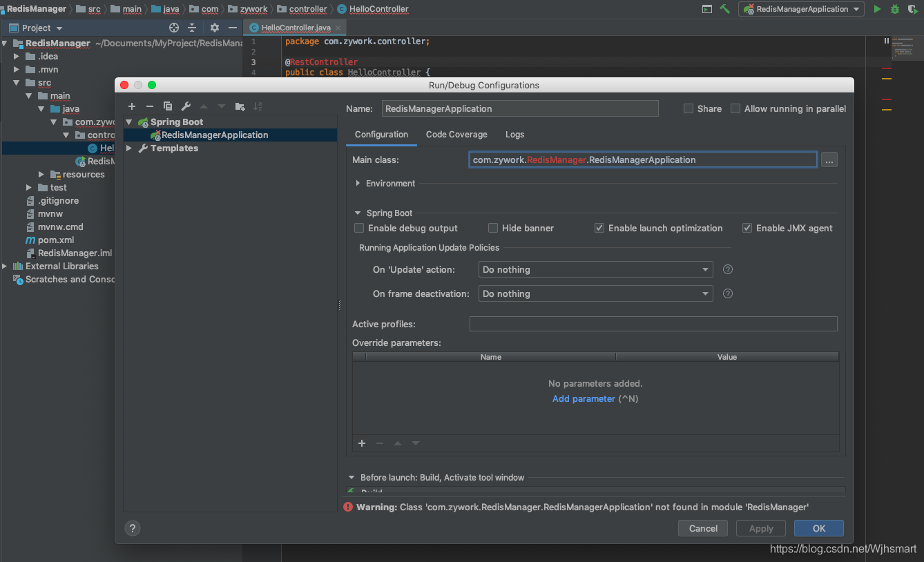Copy the RedisManagerApplication configuration

coord(167,106)
